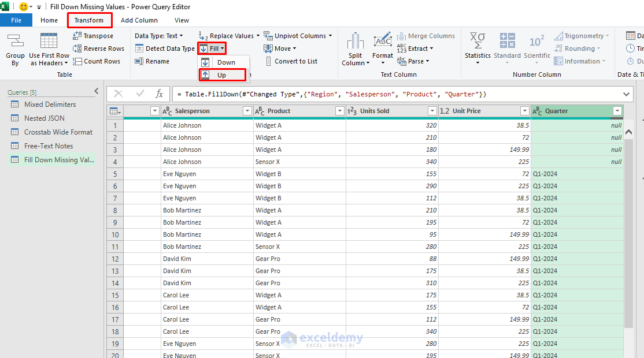
Task: Select the Quarter column header
Action: tap(576, 111)
